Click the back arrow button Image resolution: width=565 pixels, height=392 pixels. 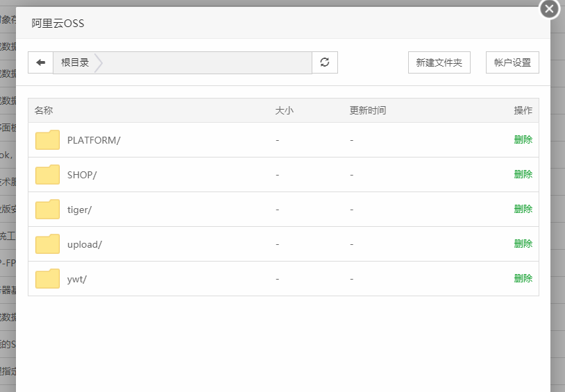[x=41, y=62]
